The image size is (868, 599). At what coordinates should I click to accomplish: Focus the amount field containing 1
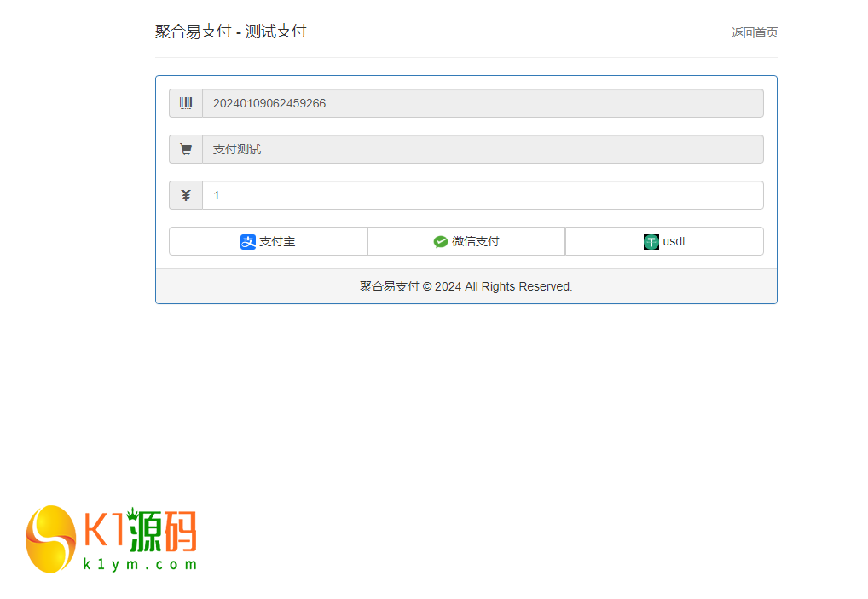[483, 195]
